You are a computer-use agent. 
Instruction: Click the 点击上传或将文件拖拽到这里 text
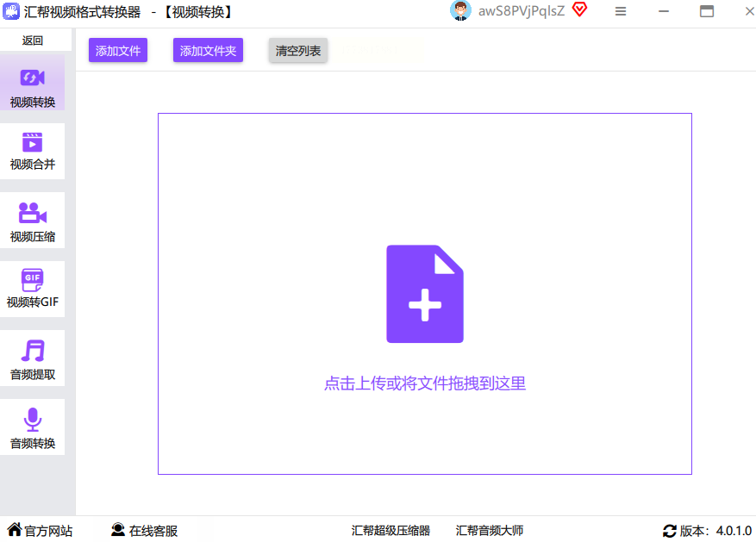(x=425, y=383)
